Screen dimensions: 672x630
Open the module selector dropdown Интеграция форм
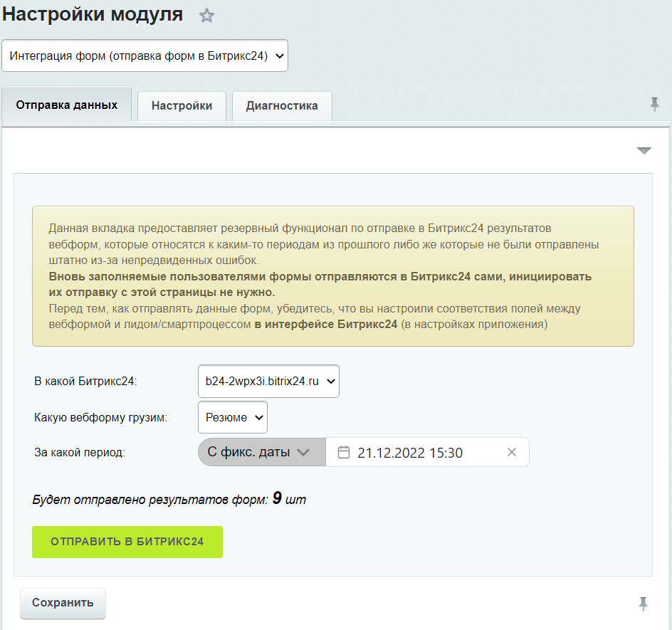coord(145,56)
